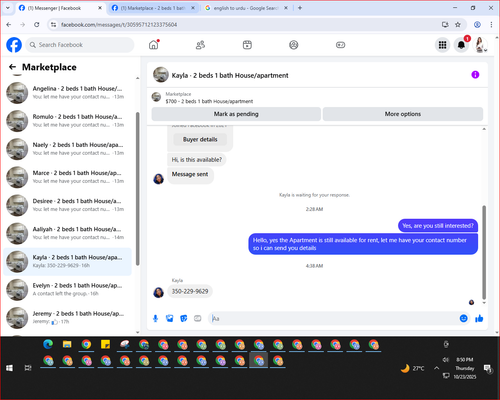Send a thumbs-up like
This screenshot has width=500, height=400.
(479, 318)
